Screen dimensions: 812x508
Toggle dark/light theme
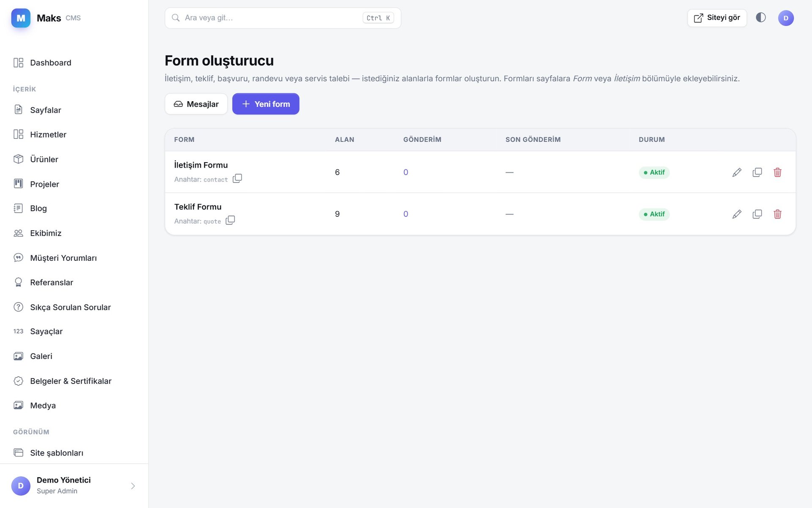[x=761, y=18]
